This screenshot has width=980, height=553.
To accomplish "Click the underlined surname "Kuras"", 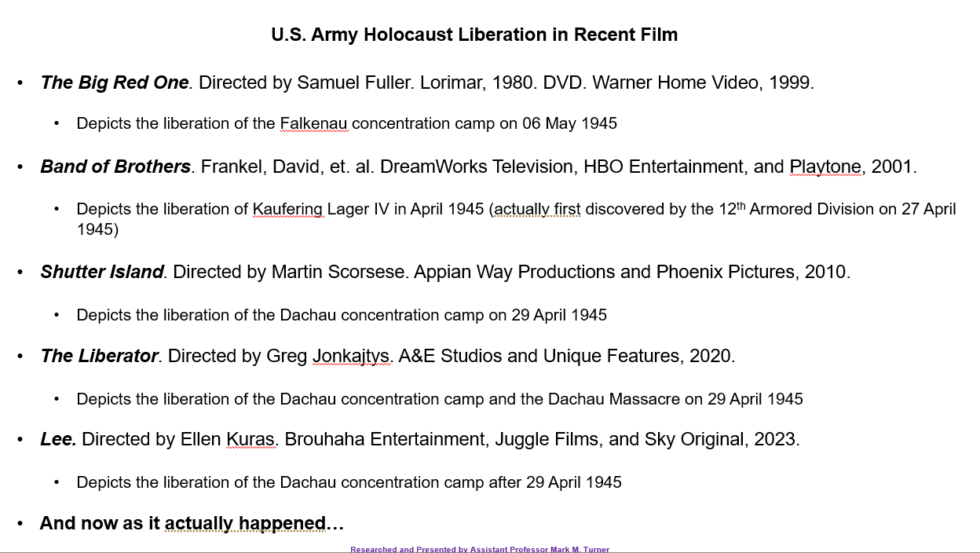I will pos(250,439).
